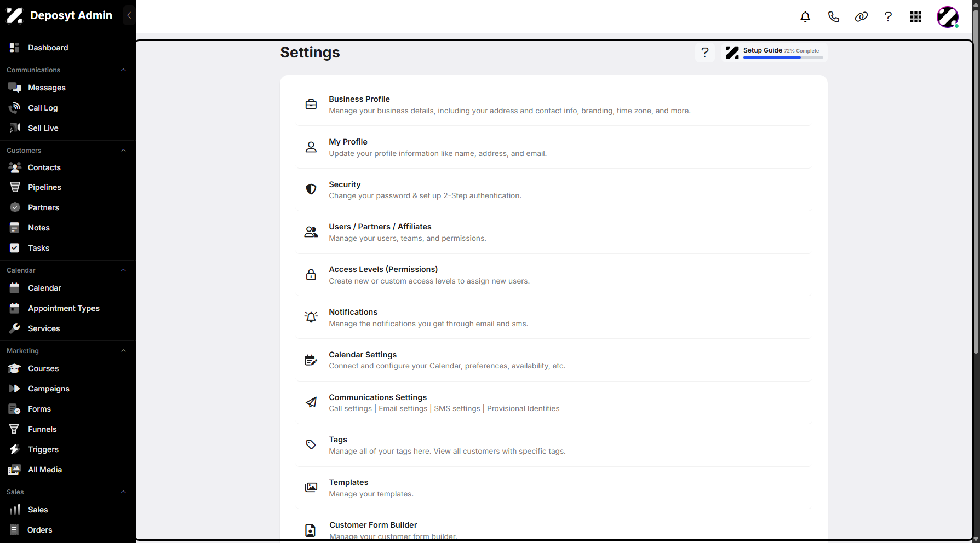The image size is (980, 543).
Task: Open the Setup Guide 72% Complete
Action: click(x=774, y=52)
